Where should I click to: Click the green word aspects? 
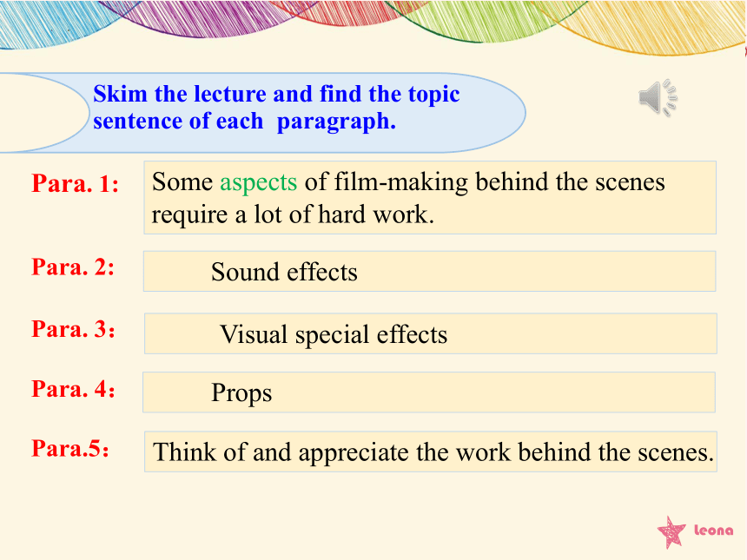pos(258,183)
